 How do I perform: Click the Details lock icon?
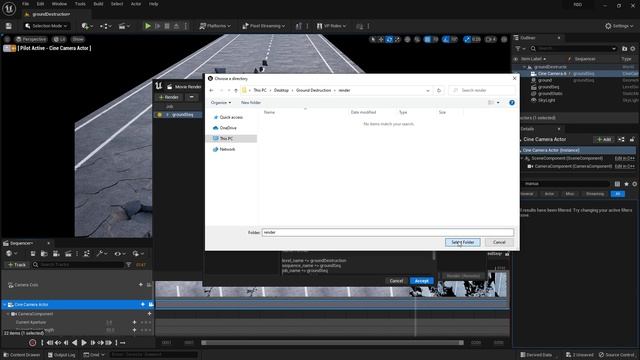pos(632,140)
